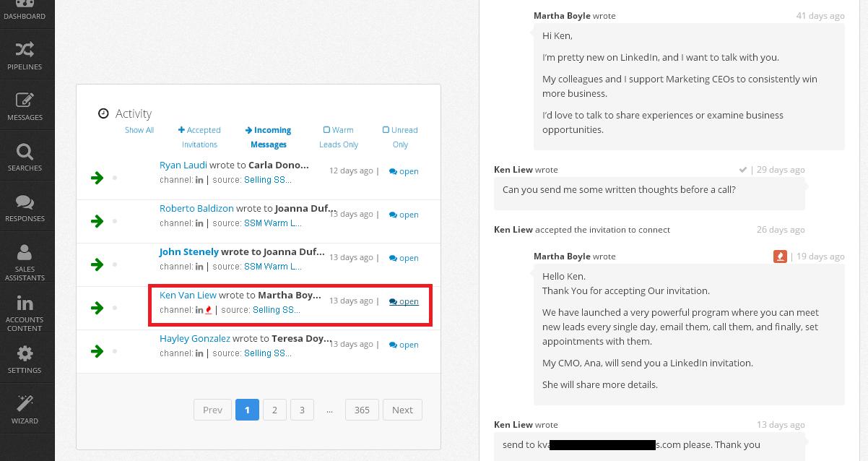
Task: Open Selling SS source in Hayley Gonzalez row
Action: point(268,353)
